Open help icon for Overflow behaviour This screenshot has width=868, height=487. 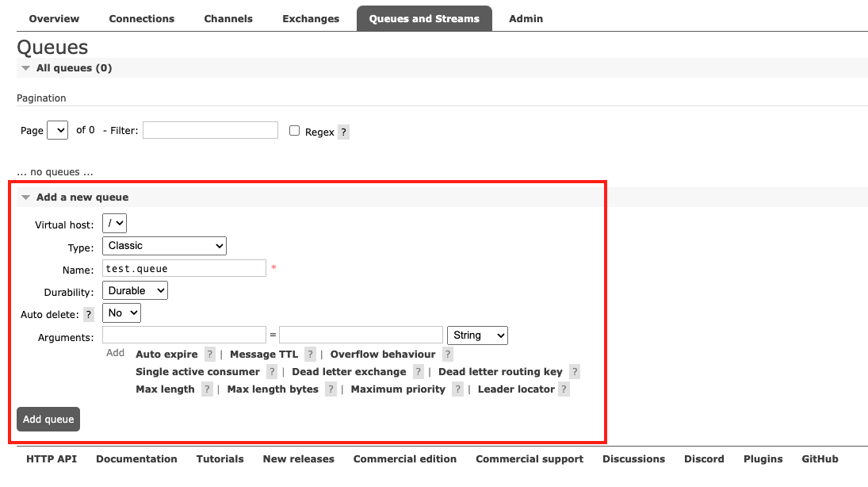448,355
